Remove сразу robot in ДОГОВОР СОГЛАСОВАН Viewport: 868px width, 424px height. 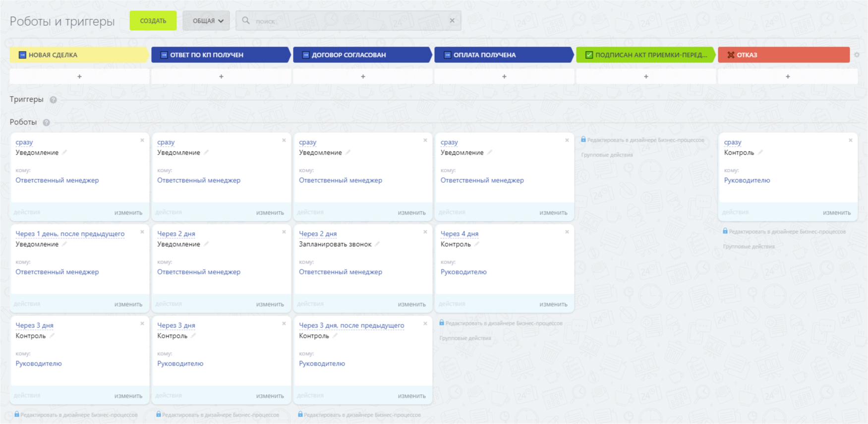click(425, 140)
